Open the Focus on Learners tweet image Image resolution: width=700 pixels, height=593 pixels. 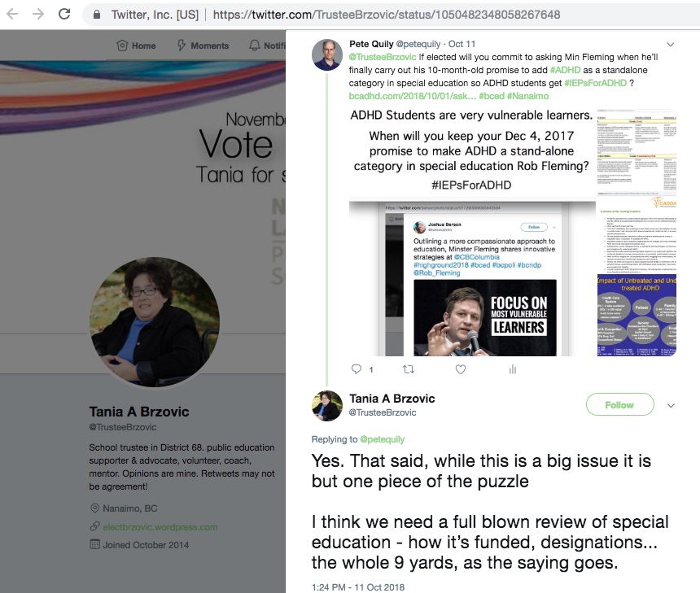(472, 279)
